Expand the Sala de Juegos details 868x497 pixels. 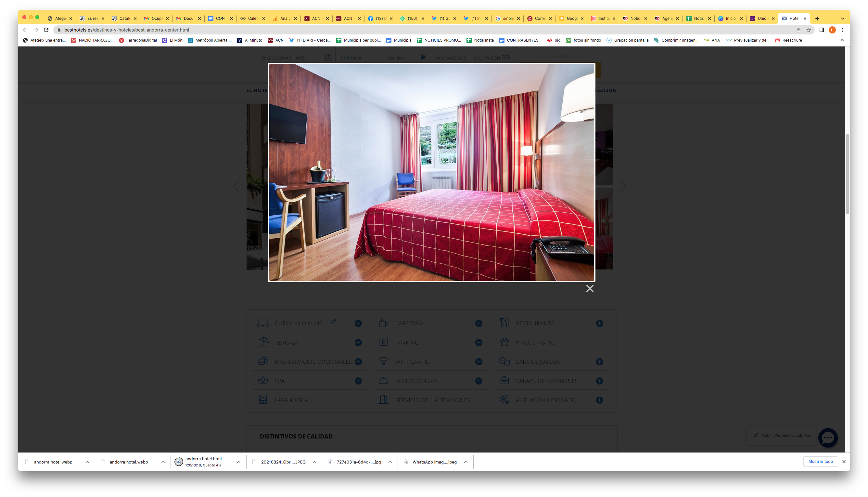point(600,361)
